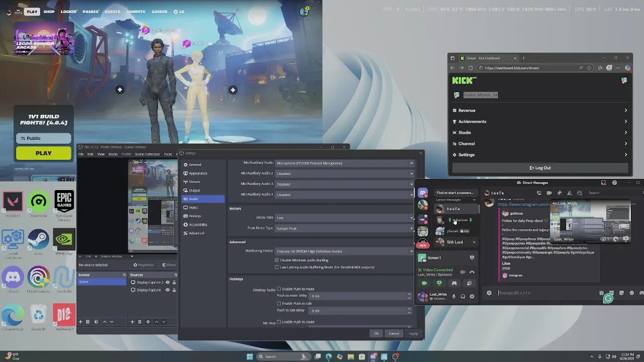Add friends to the Discord DM
Image resolution: width=644 pixels, height=362 pixels.
click(569, 193)
